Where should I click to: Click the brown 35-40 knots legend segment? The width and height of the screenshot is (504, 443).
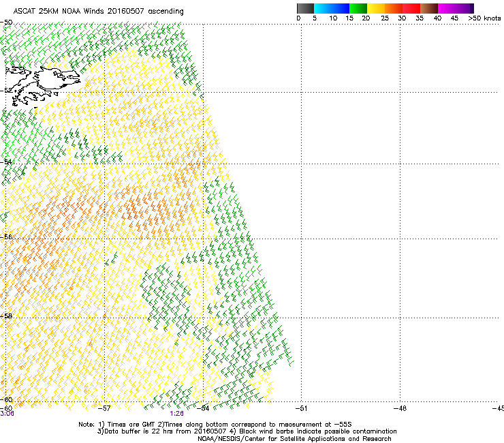[429, 8]
